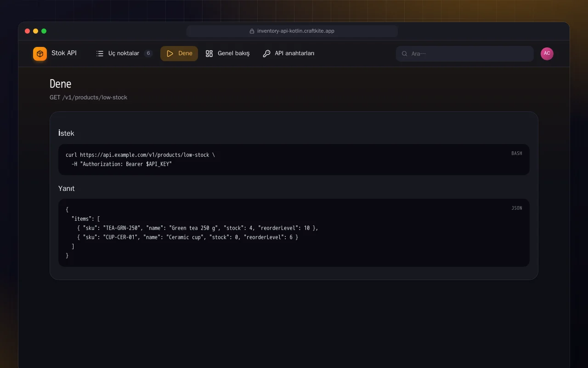
Task: Click the Yanıt section heading
Action: click(67, 189)
